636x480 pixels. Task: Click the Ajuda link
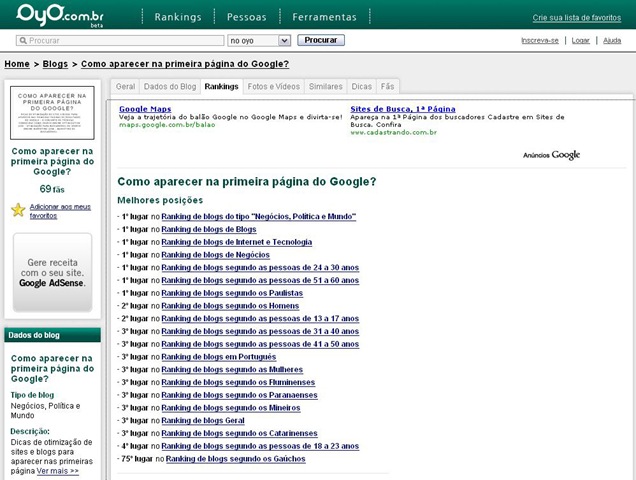(x=612, y=41)
